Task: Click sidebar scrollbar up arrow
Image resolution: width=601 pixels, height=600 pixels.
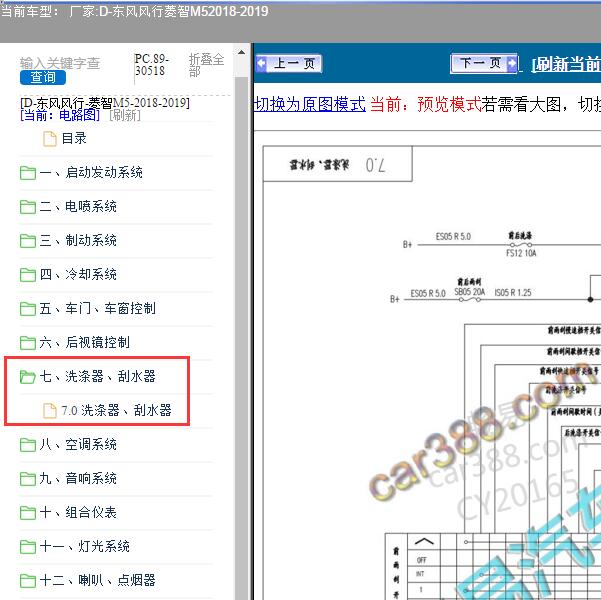Action: (x=241, y=52)
